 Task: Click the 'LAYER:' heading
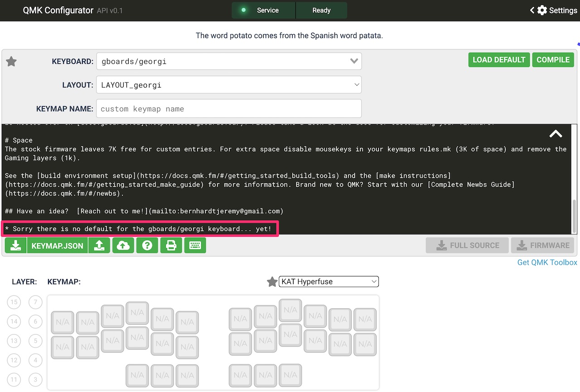click(24, 281)
